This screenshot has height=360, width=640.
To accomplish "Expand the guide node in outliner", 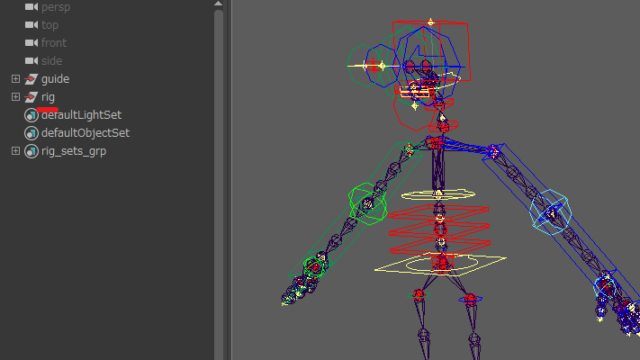I will (x=16, y=79).
